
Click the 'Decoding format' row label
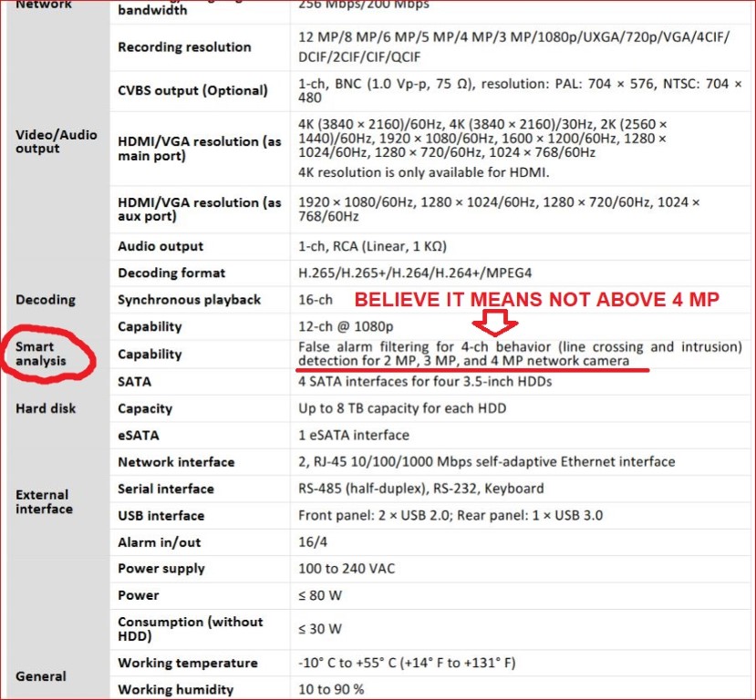point(171,273)
